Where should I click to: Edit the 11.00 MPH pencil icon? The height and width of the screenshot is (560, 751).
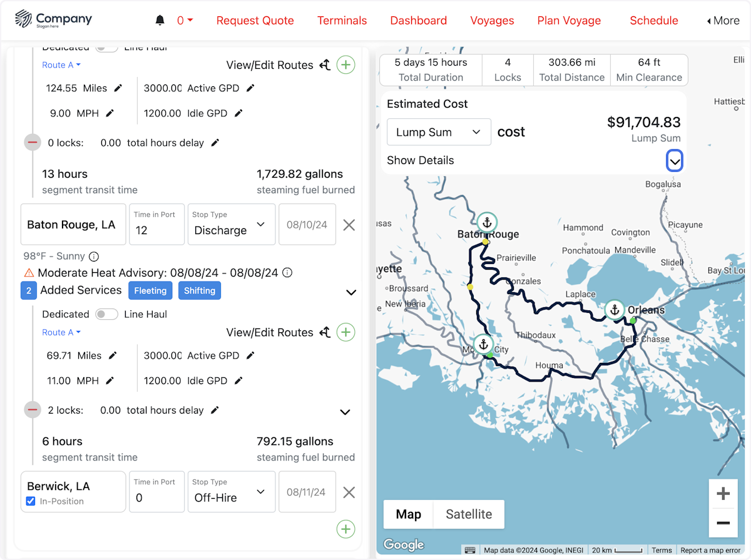click(110, 380)
